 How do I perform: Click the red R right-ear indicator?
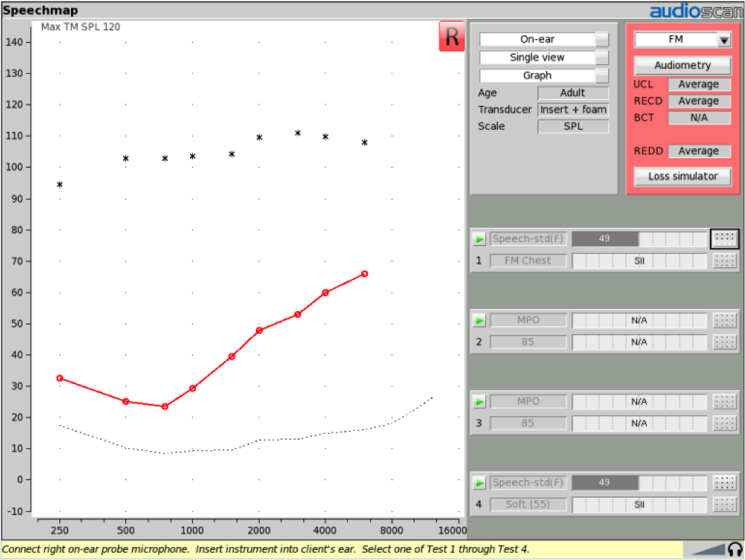coord(451,36)
